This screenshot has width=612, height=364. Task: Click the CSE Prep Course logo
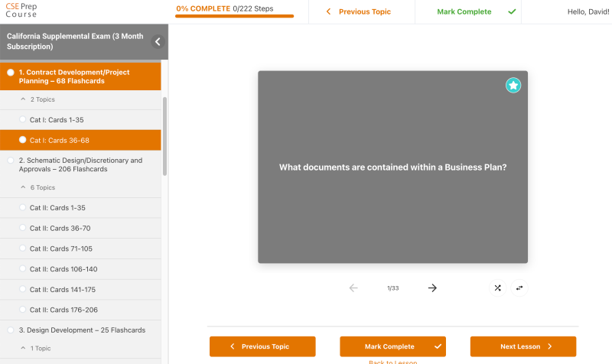coord(21,9)
